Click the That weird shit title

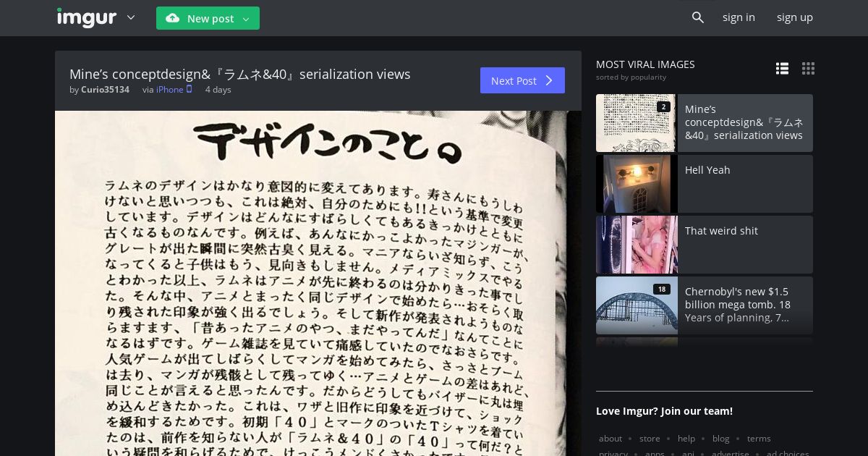click(x=721, y=231)
